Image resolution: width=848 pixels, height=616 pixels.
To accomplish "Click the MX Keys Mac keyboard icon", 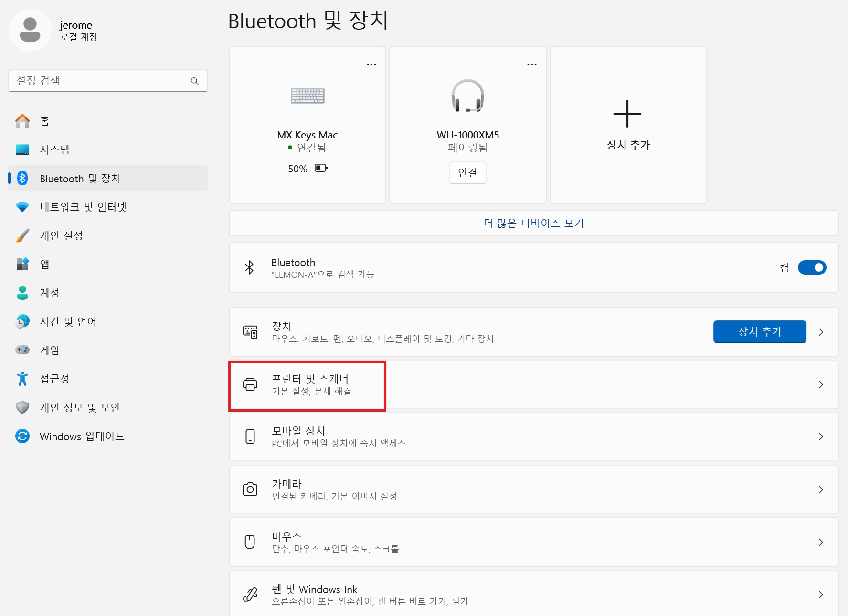I will [x=307, y=96].
